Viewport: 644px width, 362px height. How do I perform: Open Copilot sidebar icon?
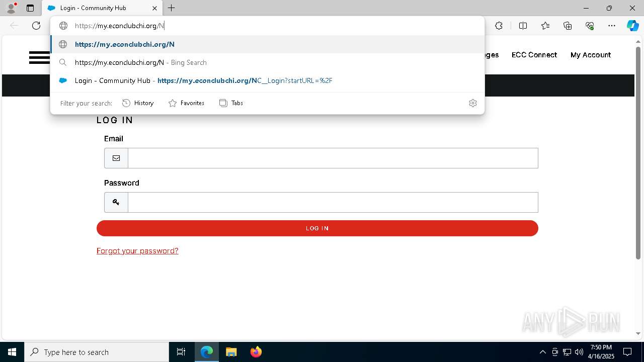click(632, 26)
